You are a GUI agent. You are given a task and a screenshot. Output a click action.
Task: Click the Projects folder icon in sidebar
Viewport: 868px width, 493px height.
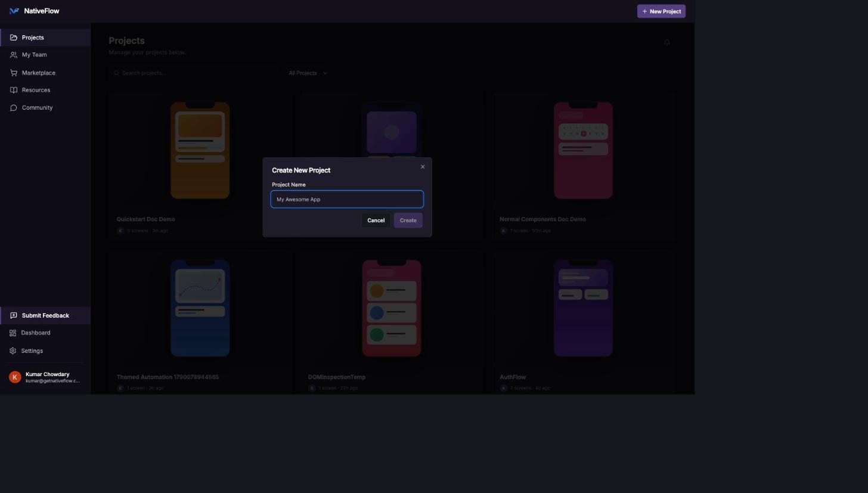pyautogui.click(x=14, y=38)
